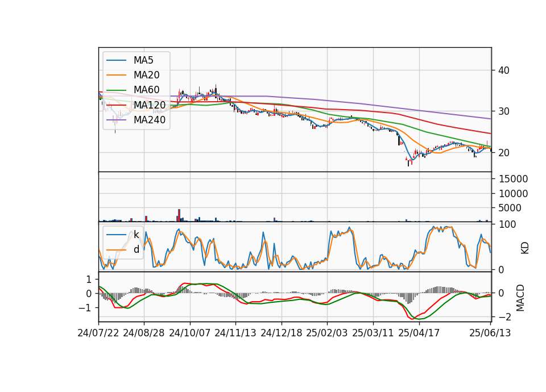Click the 25/03/11 date label
The image size is (546, 392).
click(x=373, y=333)
